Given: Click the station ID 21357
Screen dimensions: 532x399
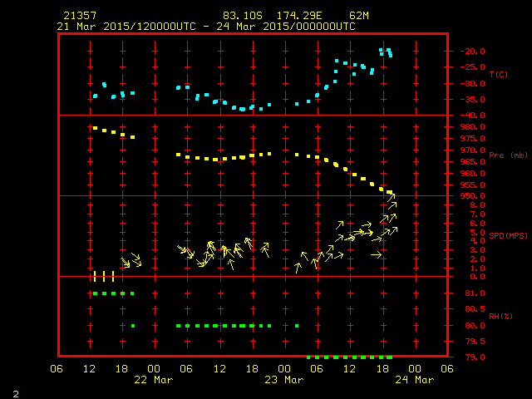Looking at the screenshot, I should coord(80,16).
